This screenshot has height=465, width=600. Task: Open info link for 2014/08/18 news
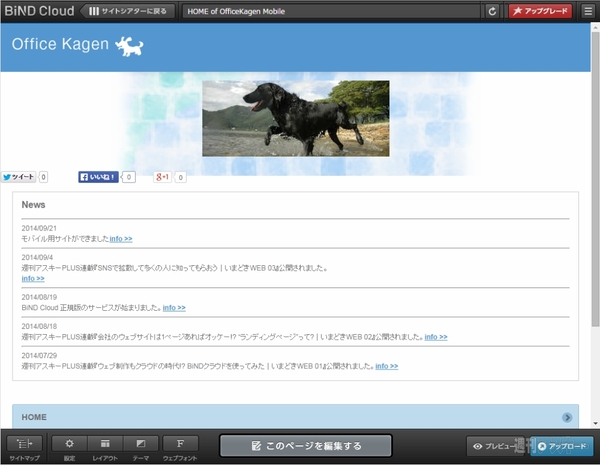pyautogui.click(x=436, y=337)
